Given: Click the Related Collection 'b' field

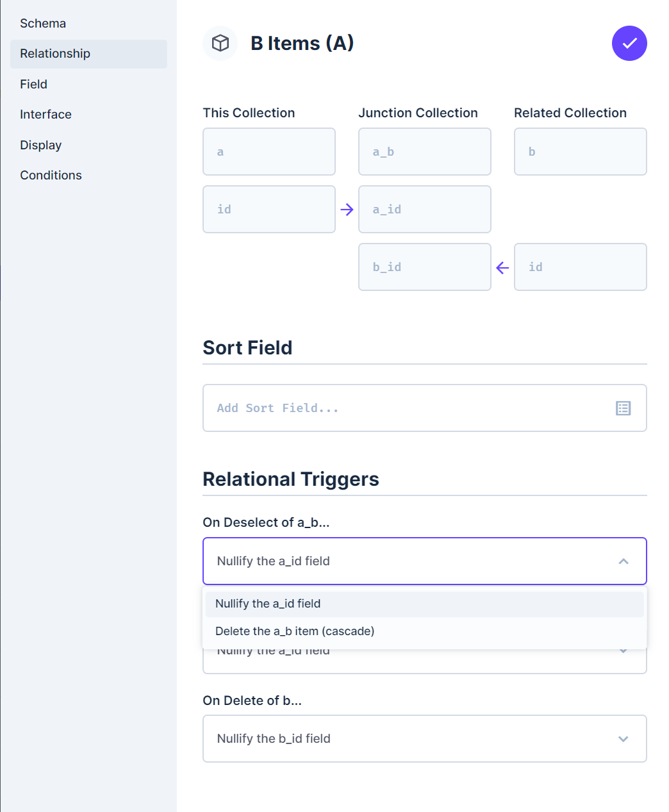Looking at the screenshot, I should [581, 152].
